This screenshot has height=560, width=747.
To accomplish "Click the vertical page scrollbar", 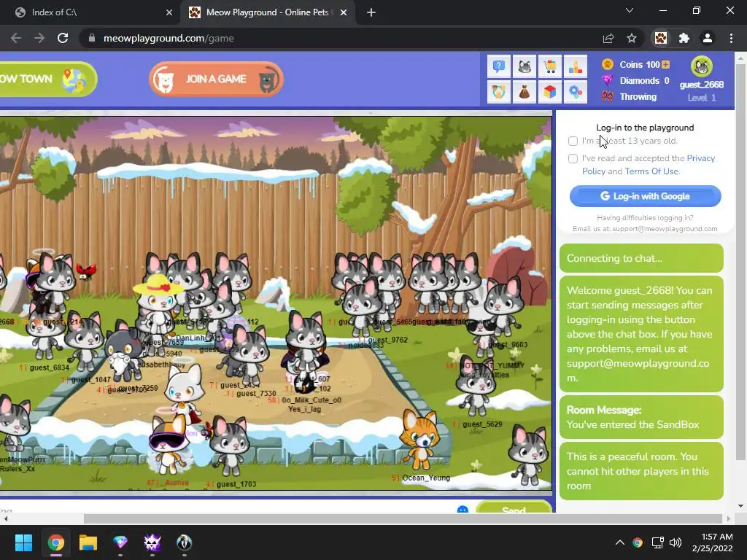I will point(740,262).
